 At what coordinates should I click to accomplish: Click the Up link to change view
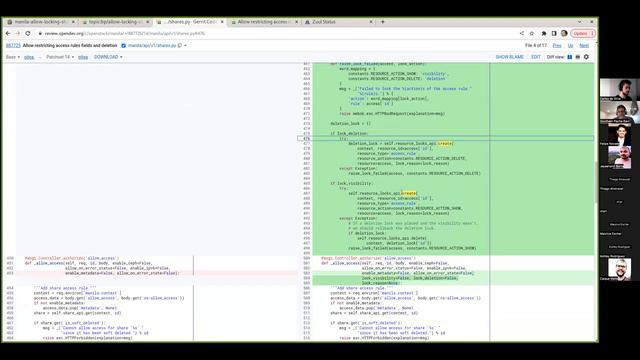tap(570, 46)
